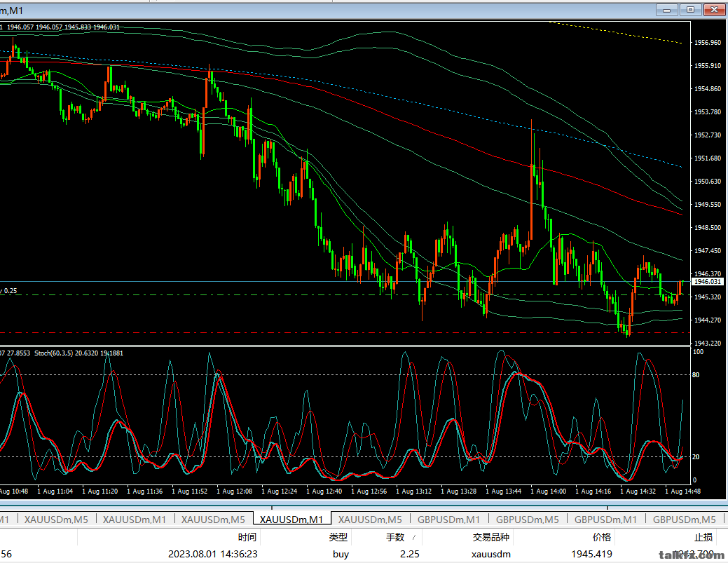
Task: Click the '1 Aug 11:04' time axis label
Action: coord(55,491)
